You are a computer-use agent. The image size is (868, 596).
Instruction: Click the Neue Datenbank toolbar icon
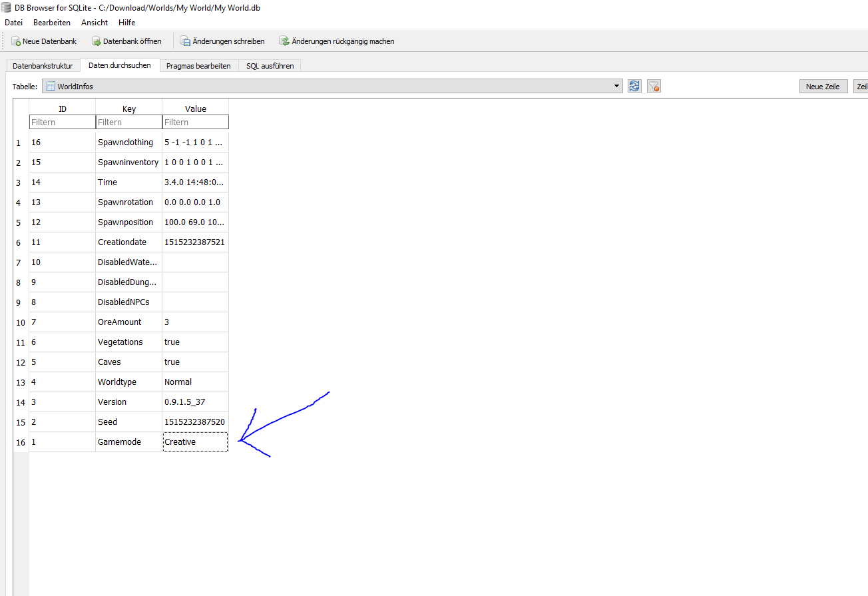click(16, 41)
